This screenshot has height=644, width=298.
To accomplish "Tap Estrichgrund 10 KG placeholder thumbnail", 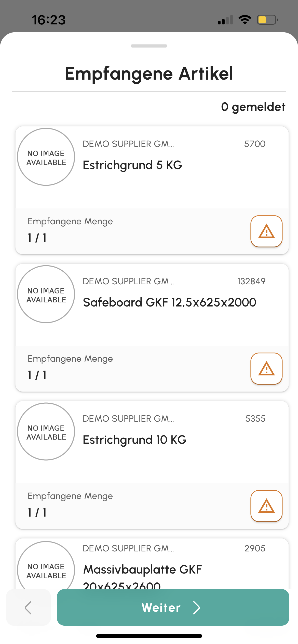I will click(46, 432).
